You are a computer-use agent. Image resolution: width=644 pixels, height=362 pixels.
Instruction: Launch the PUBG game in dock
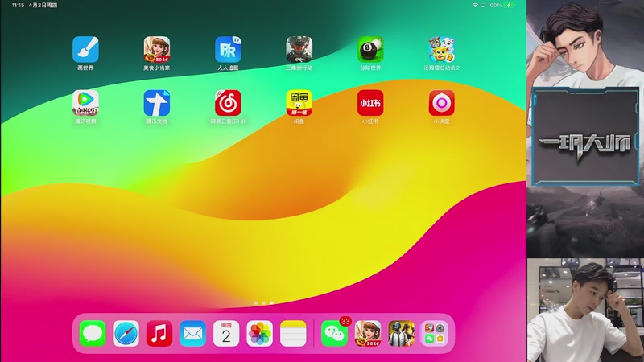click(401, 333)
